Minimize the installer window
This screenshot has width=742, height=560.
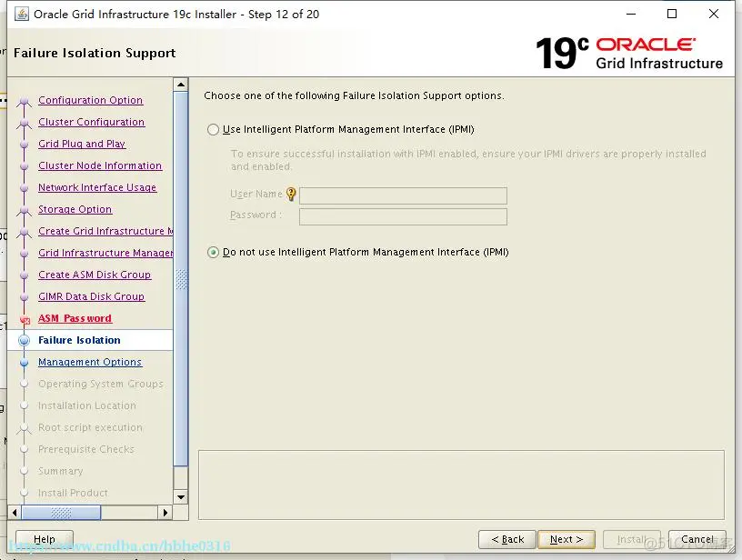pos(631,15)
